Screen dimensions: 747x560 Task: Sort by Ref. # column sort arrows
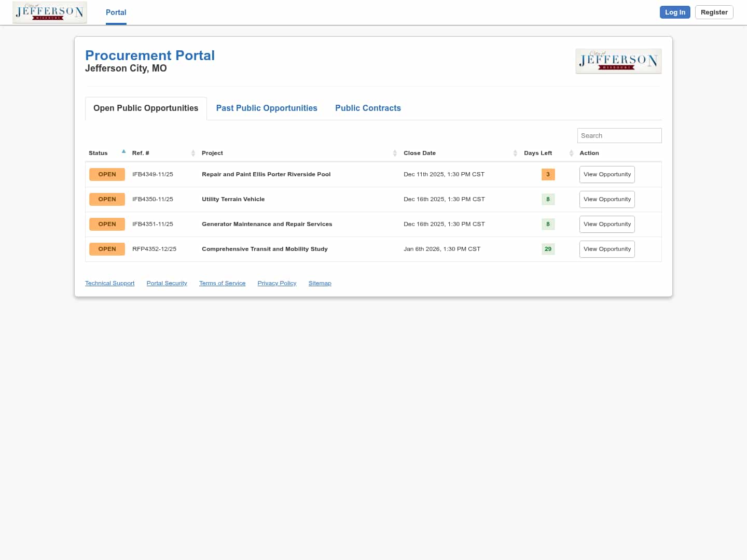(193, 153)
